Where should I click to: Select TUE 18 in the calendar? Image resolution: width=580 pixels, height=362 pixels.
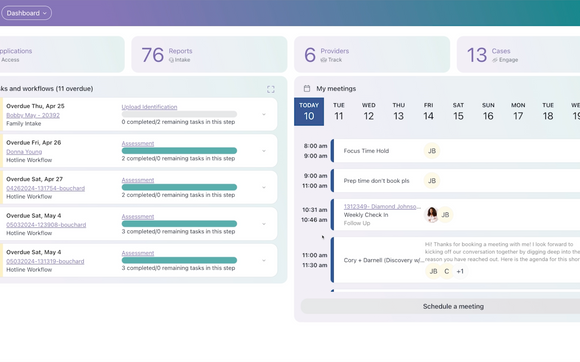[548, 112]
